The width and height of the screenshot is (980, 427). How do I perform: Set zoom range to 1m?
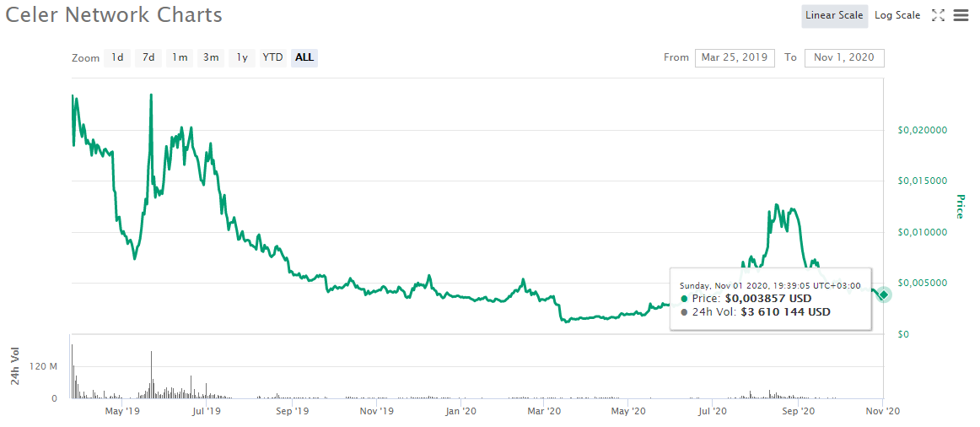click(180, 57)
